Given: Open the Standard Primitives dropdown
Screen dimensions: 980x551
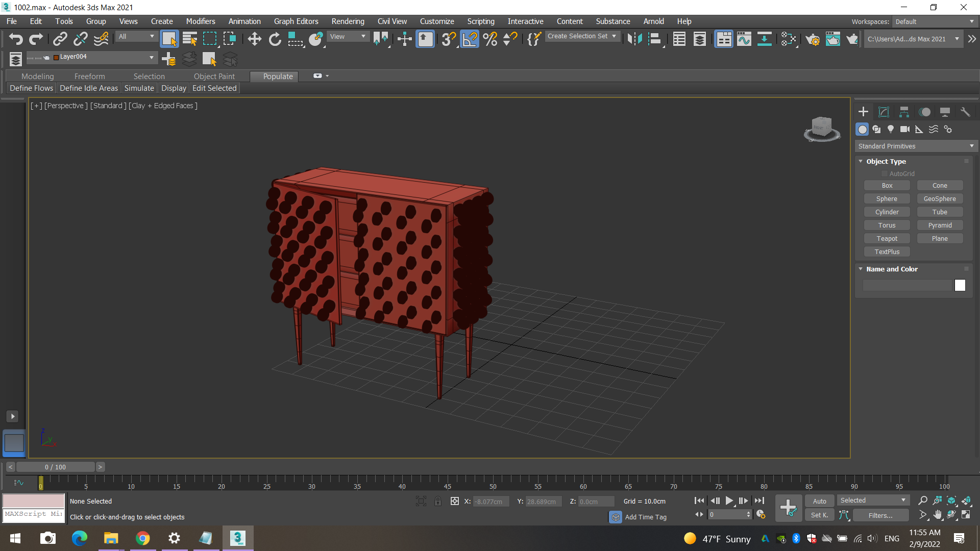Looking at the screenshot, I should point(916,146).
